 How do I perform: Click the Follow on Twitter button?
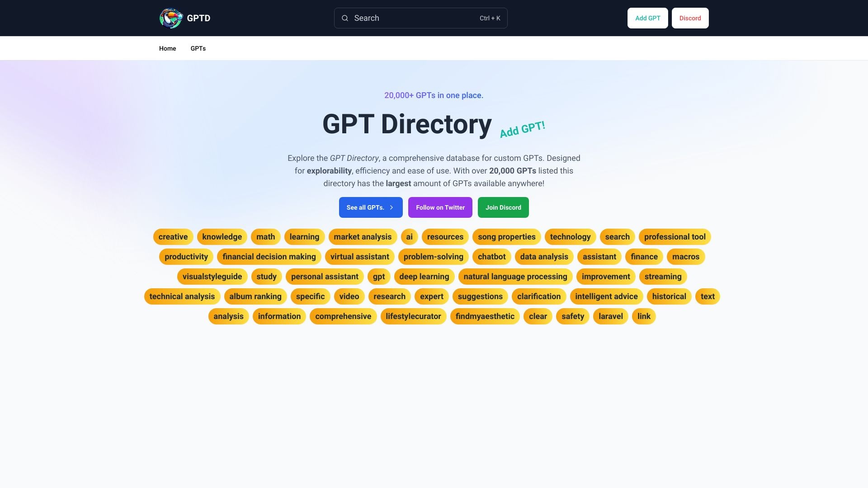(x=440, y=207)
